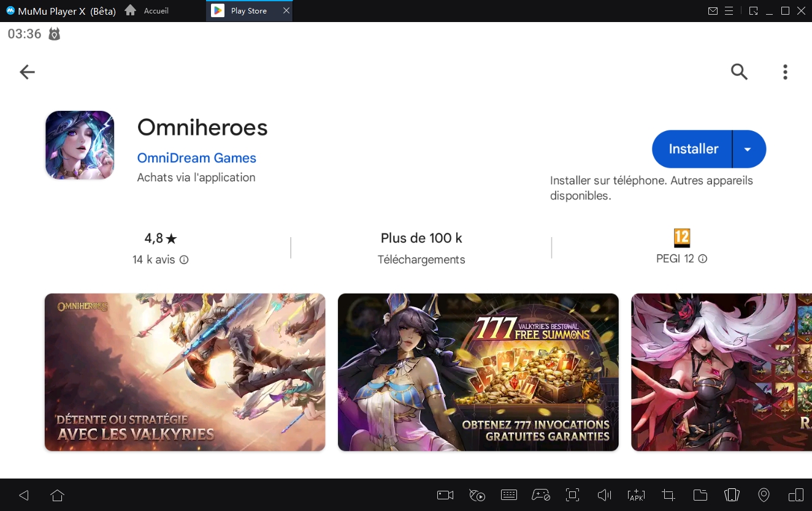Expand PEGI 12 rating details

(703, 259)
